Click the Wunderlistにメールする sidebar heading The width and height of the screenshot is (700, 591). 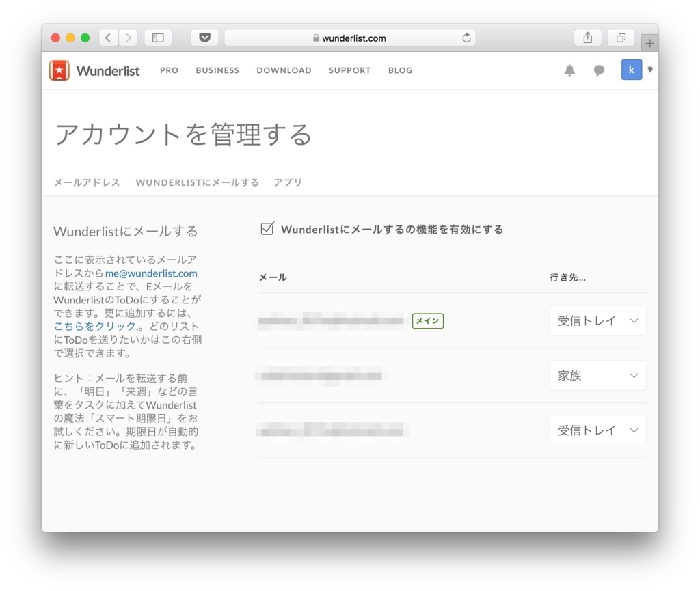tap(126, 231)
